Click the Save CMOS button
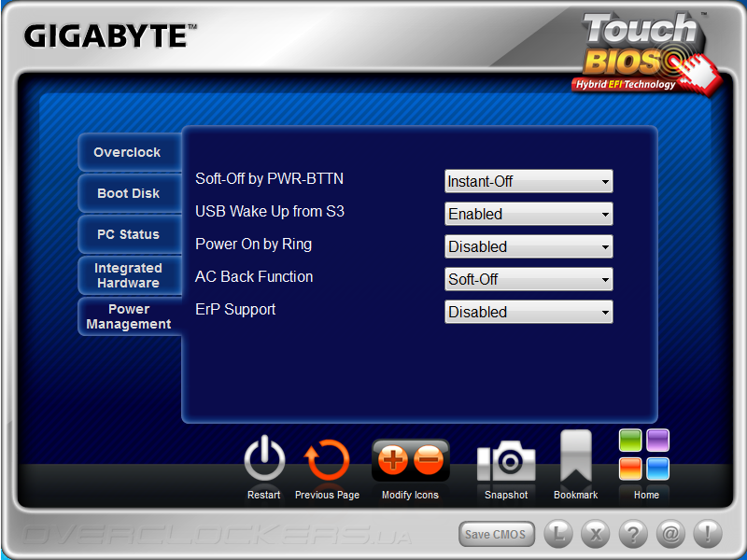This screenshot has width=747, height=560. point(497,534)
